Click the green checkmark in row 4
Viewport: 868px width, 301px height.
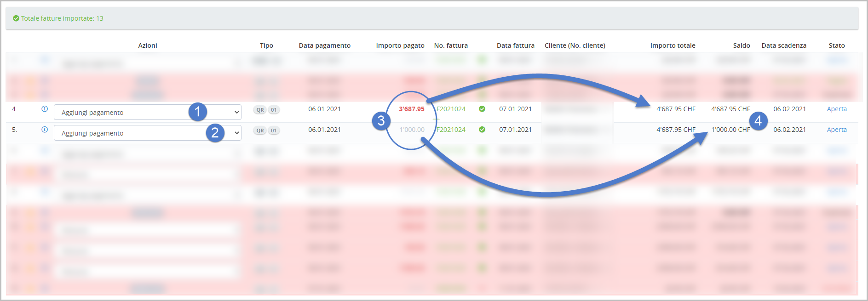[482, 109]
